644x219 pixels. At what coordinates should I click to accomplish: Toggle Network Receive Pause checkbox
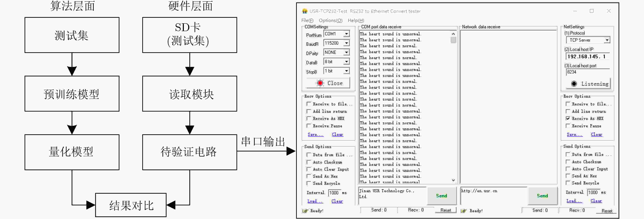click(568, 126)
